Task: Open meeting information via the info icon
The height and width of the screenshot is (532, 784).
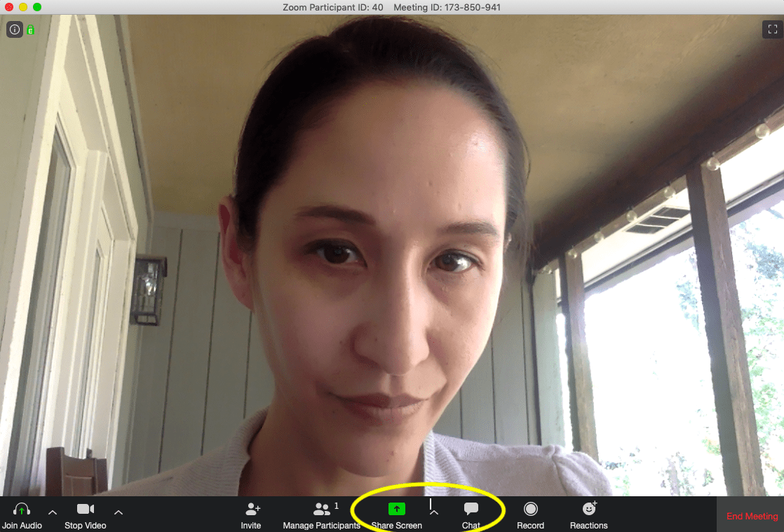Action: [x=14, y=29]
